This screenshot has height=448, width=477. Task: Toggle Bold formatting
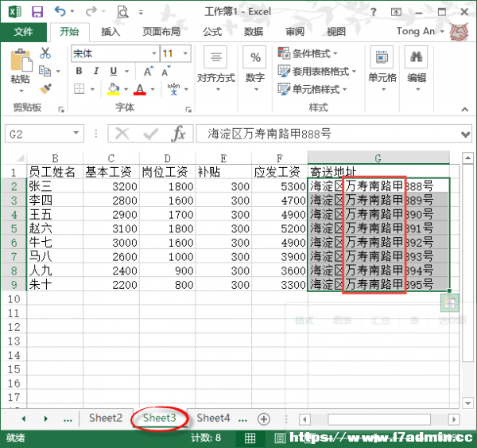[x=79, y=71]
